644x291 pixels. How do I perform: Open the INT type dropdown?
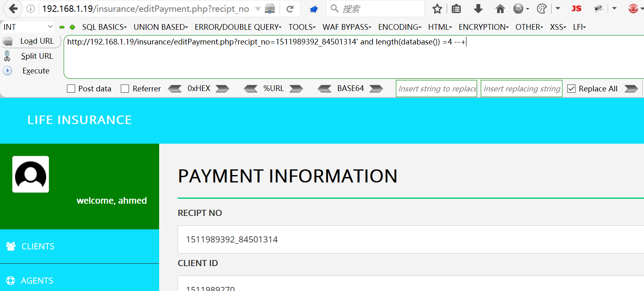point(28,27)
